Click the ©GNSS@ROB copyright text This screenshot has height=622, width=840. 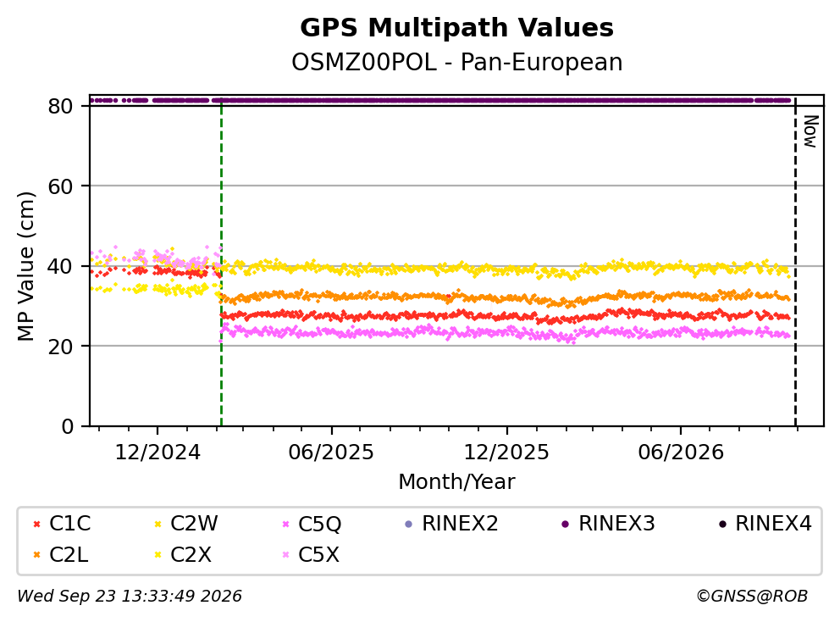(752, 596)
